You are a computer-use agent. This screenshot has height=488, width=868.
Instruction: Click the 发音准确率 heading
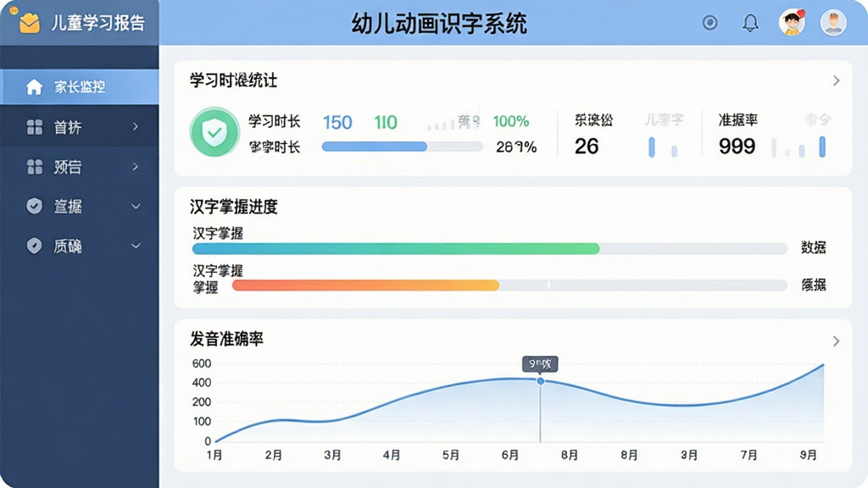tap(226, 339)
